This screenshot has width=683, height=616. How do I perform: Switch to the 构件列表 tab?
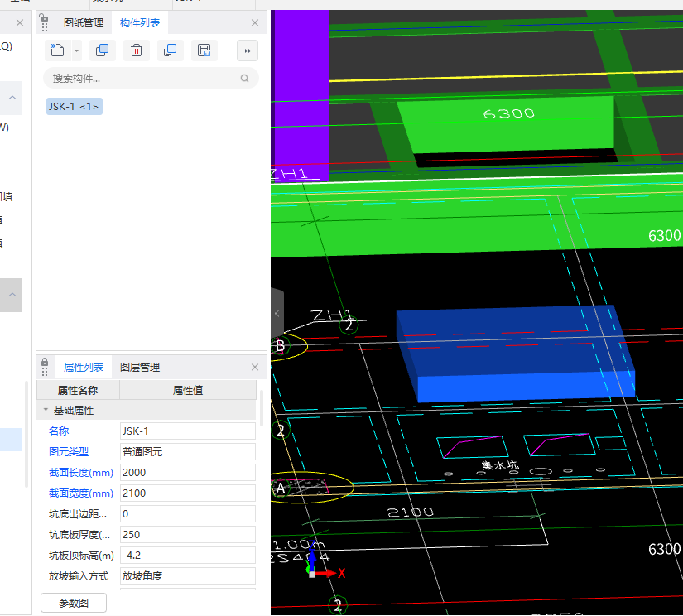pos(140,22)
